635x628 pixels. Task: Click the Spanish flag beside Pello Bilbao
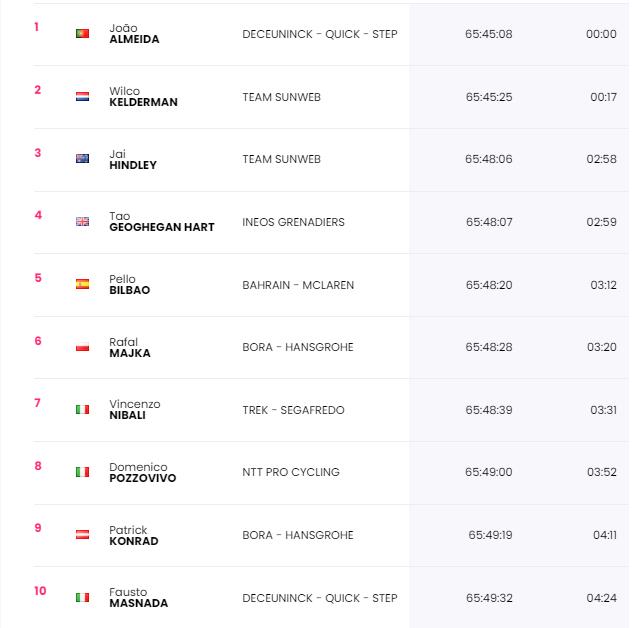coord(83,284)
